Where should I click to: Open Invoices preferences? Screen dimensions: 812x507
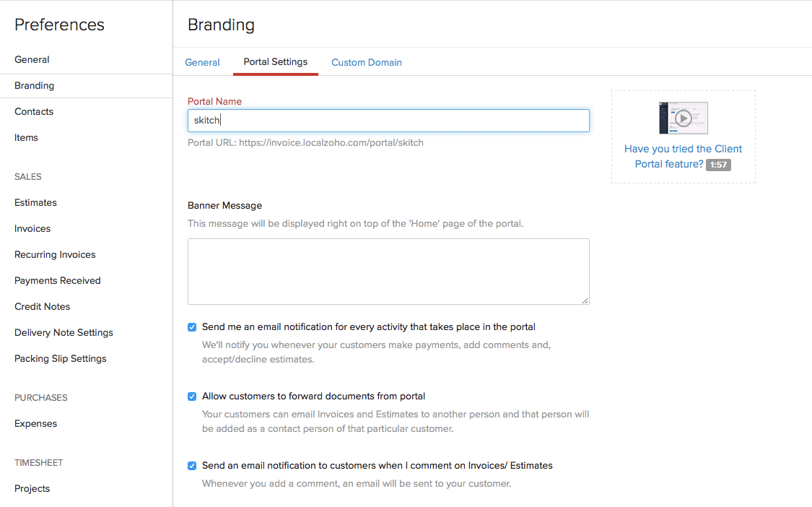coord(32,229)
